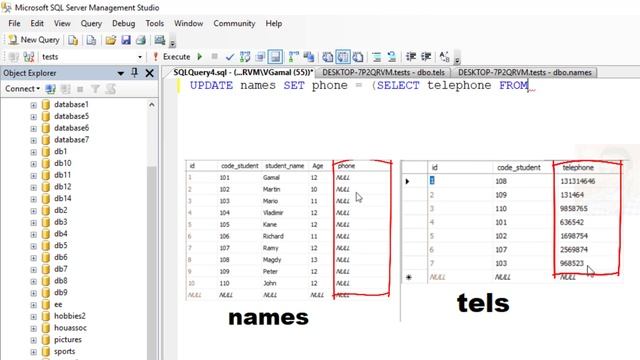
Task: Click the Stop icon in Object Explorer
Action: [80, 89]
